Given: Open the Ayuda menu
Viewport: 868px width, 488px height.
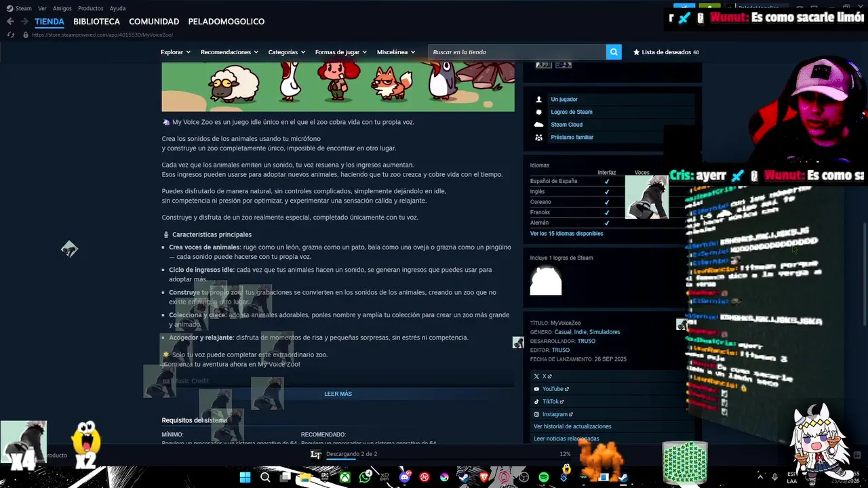Looking at the screenshot, I should point(117,8).
